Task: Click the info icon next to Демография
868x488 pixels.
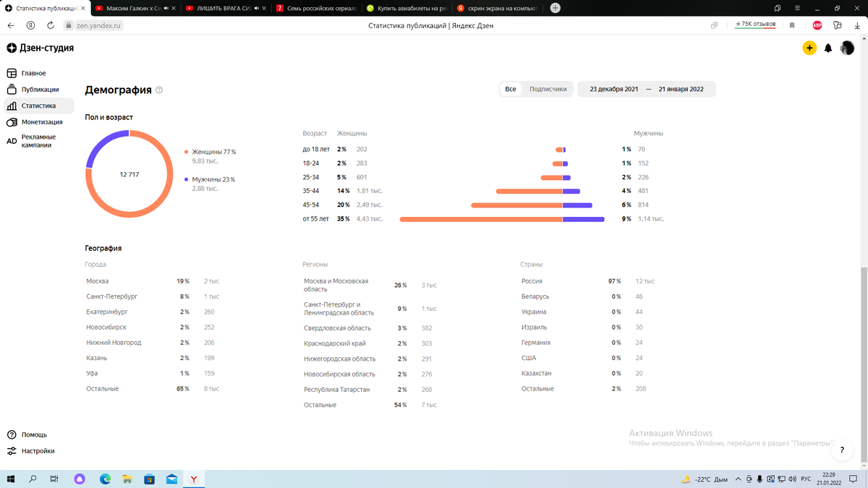Action: point(159,90)
